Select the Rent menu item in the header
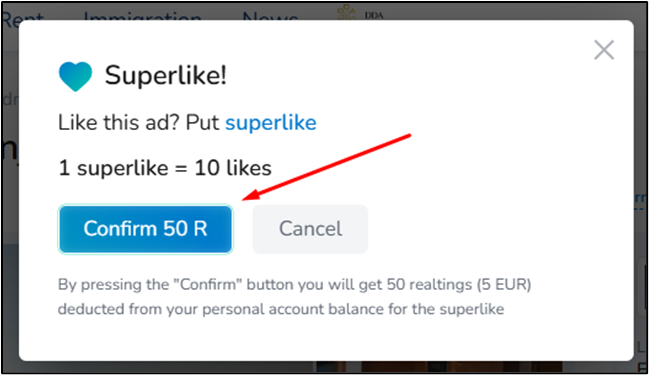Screen dimensions: 649x375 pyautogui.click(x=22, y=17)
